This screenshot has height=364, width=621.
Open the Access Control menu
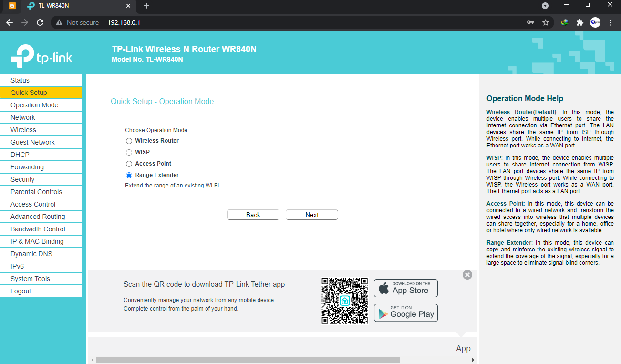click(x=41, y=204)
